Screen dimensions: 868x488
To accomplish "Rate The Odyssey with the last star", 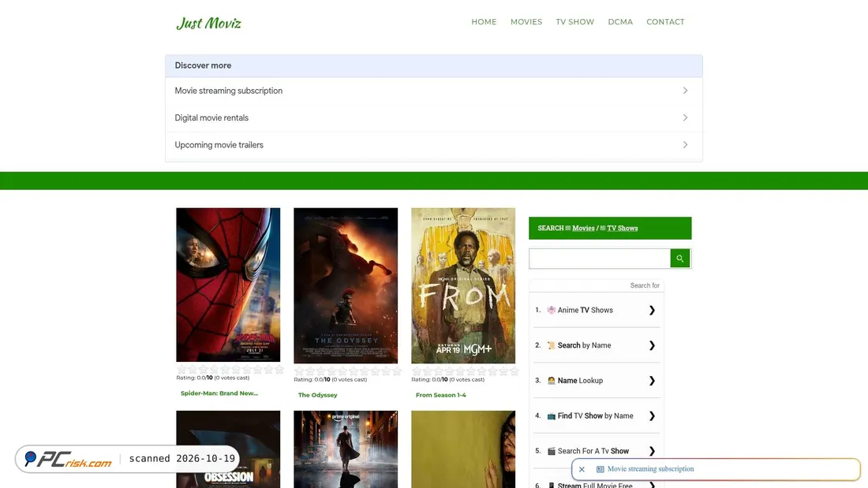I will [397, 371].
